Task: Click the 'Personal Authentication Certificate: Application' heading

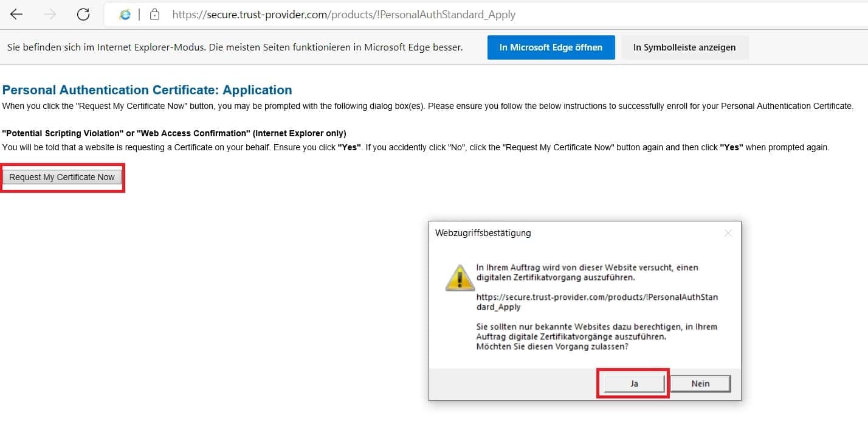Action: click(147, 90)
